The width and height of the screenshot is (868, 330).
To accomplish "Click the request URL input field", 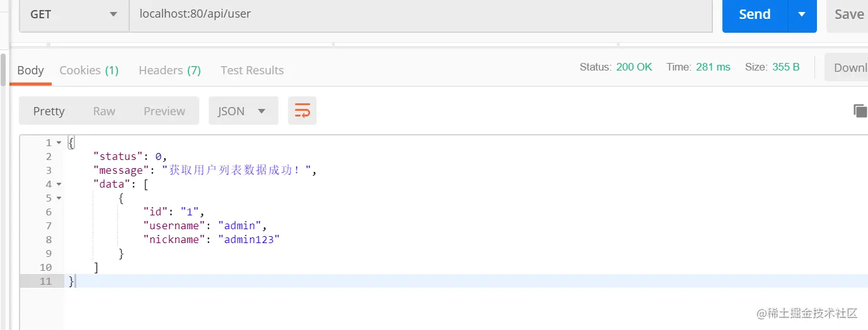I will [x=416, y=14].
